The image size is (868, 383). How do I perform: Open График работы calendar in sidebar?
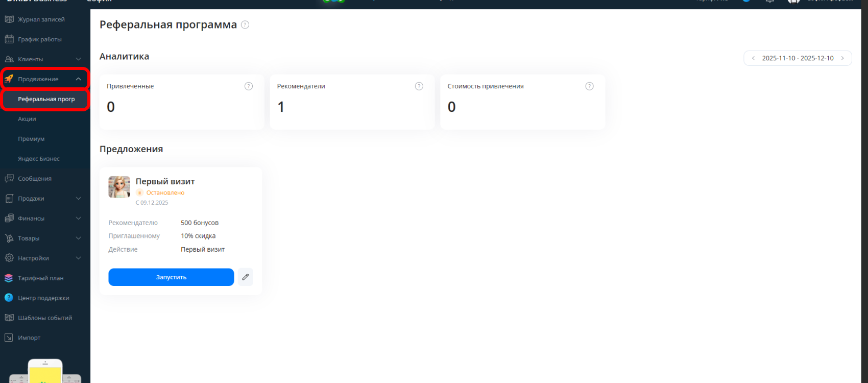coord(39,39)
